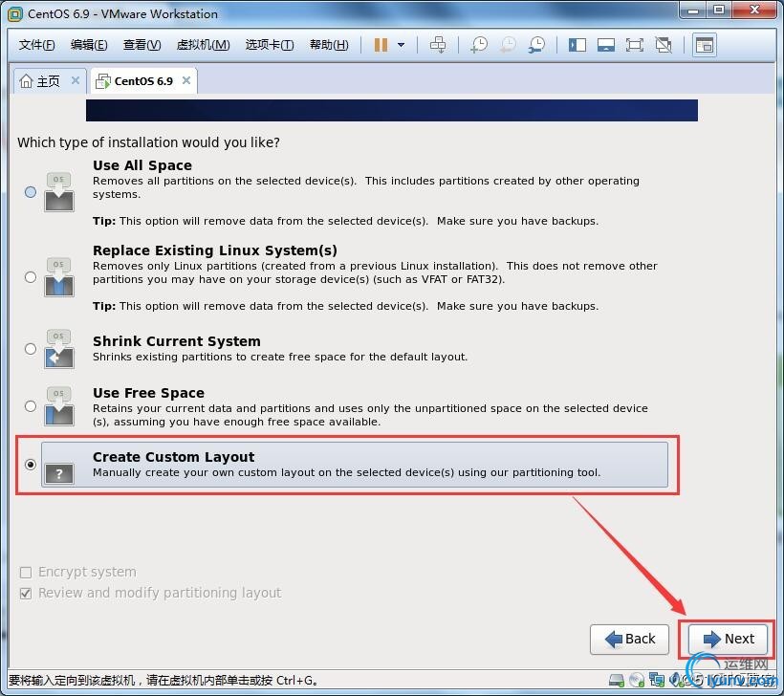Select the Replace Existing Linux System(s) radio button
This screenshot has width=784, height=696.
(31, 277)
